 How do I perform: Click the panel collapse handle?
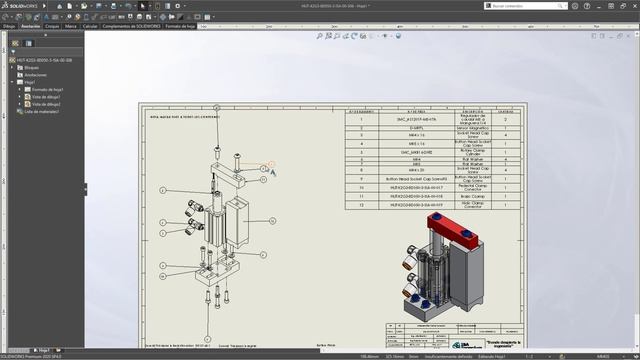(x=86, y=189)
